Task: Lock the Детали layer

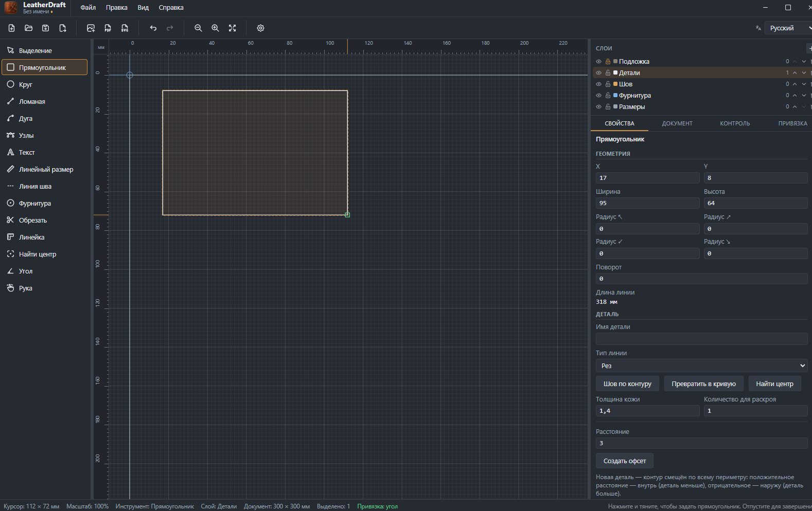Action: (x=608, y=73)
